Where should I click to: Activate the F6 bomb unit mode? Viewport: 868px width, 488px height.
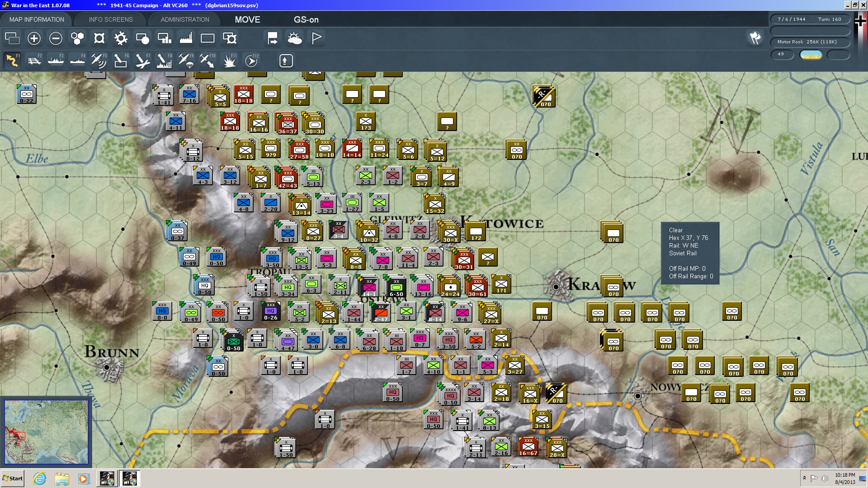pyautogui.click(x=120, y=61)
